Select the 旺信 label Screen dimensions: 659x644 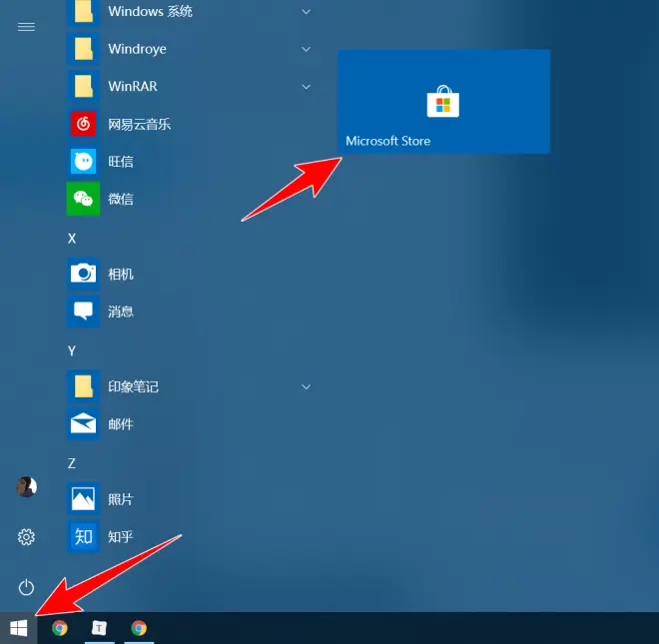pos(121,162)
